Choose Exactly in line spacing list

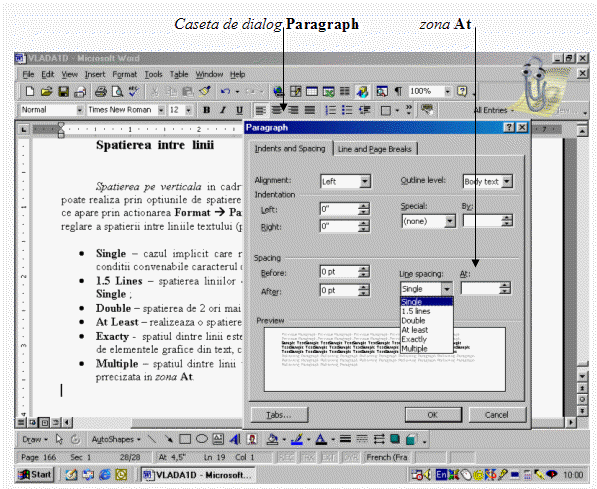(426, 339)
